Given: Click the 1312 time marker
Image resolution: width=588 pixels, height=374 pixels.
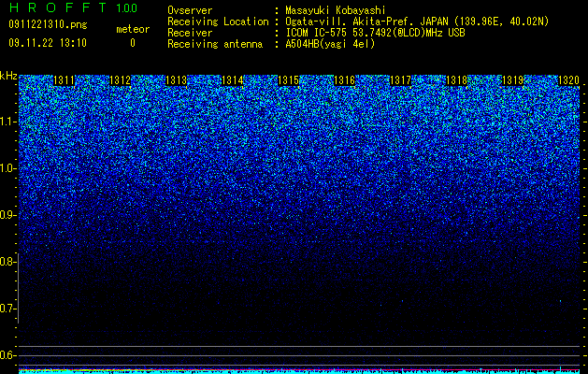Looking at the screenshot, I should tap(121, 80).
